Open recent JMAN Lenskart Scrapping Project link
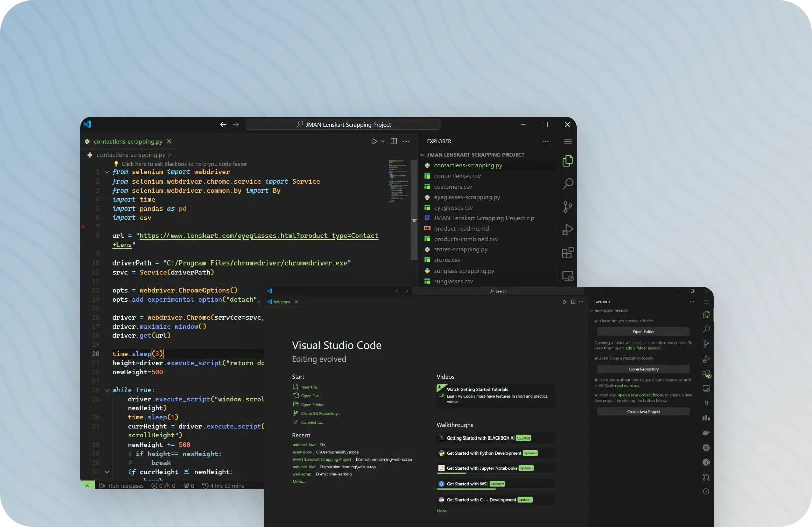Image resolution: width=812 pixels, height=527 pixels. point(322,460)
